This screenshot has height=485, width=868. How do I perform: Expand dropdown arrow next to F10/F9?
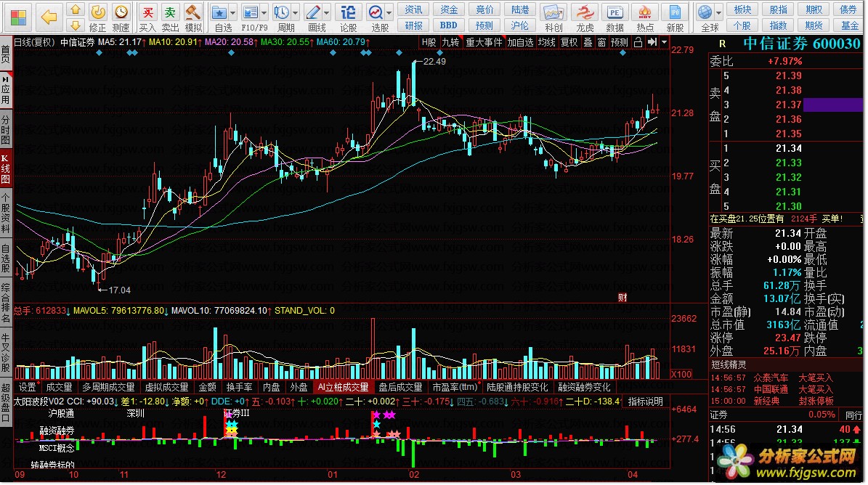click(264, 12)
